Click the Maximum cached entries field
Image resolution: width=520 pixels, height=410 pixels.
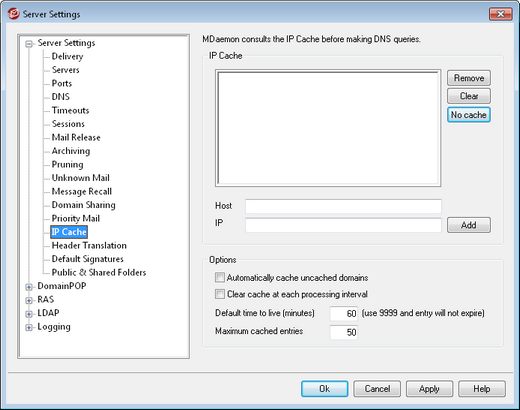[x=344, y=332]
